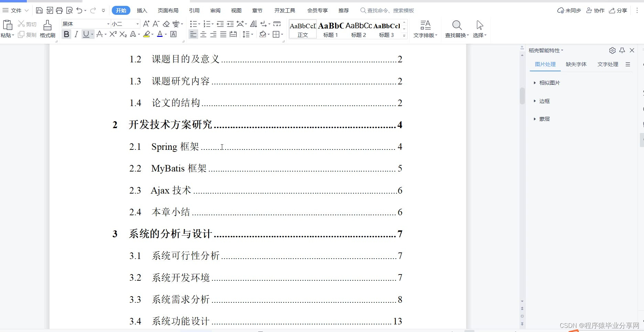The height and width of the screenshot is (332, 644).
Task: Open the line spacing dropdown
Action: (x=252, y=34)
